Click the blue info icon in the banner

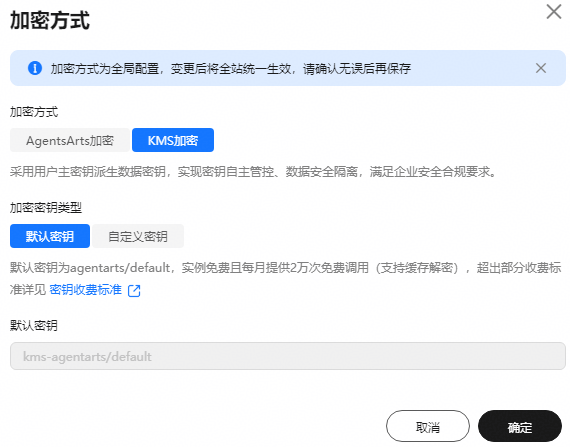point(35,68)
